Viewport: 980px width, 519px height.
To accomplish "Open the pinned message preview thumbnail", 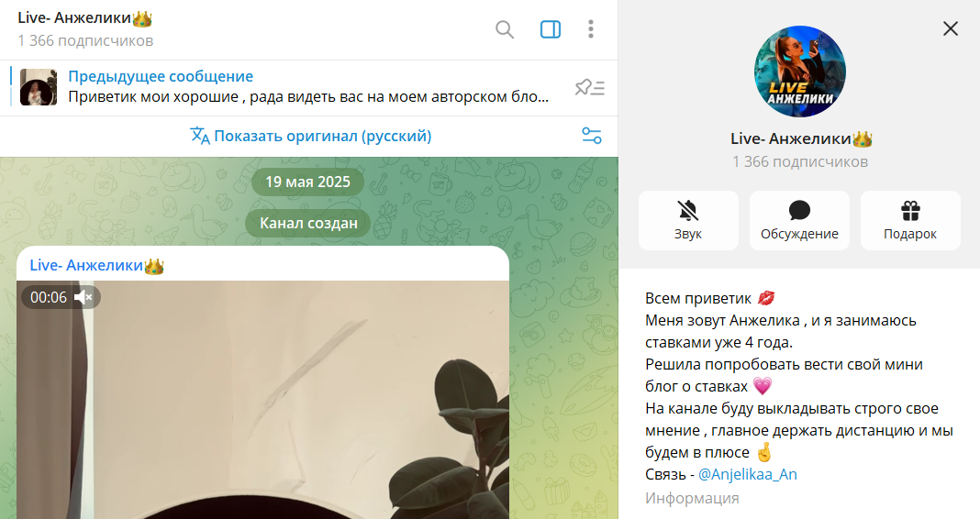I will click(39, 87).
